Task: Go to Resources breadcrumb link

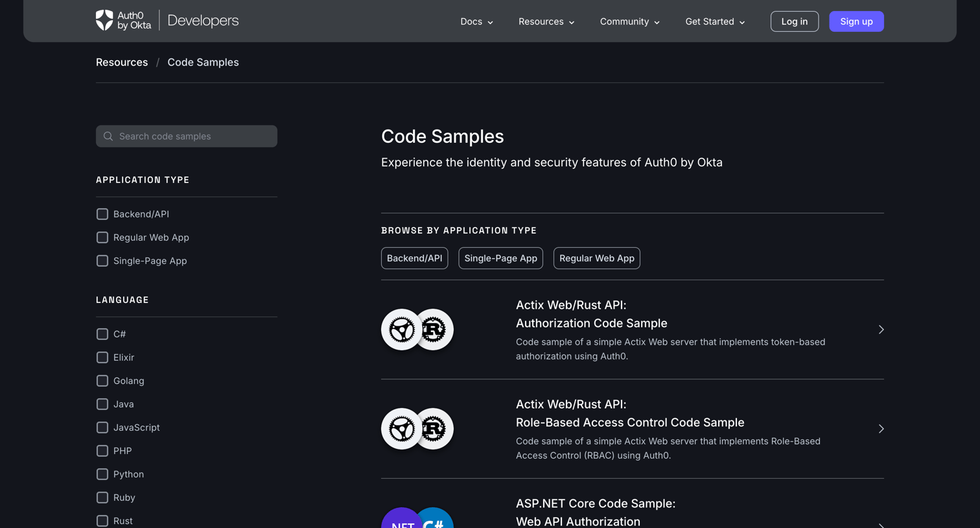Action: [122, 62]
